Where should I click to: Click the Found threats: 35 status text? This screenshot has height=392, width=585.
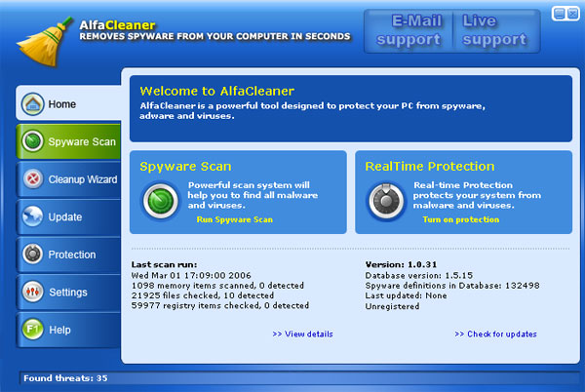[65, 378]
